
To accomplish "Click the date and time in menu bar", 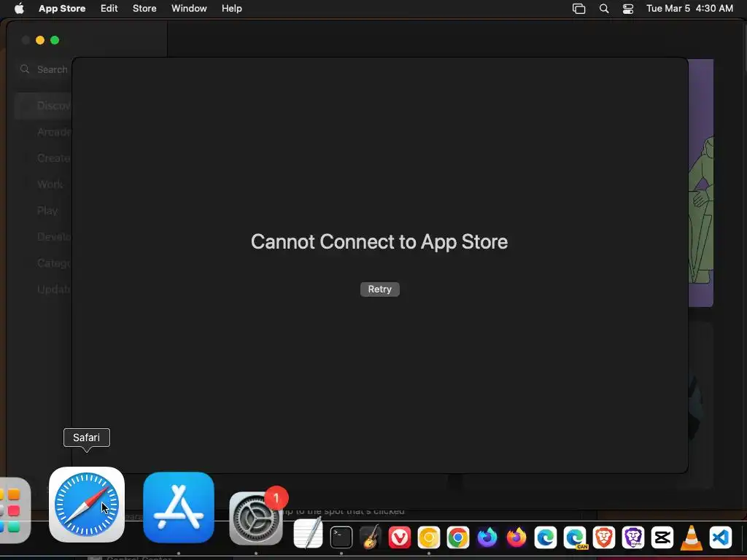I will [x=689, y=9].
